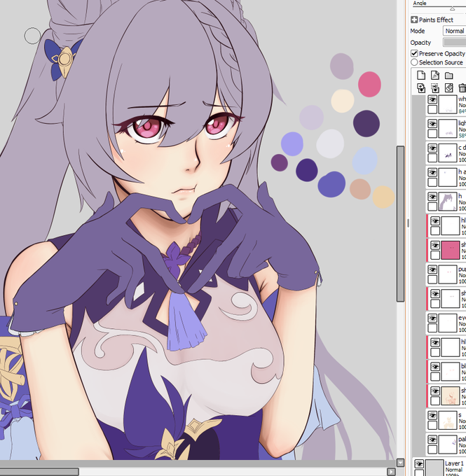Hide the 'ligh' layer at 58%
This screenshot has height=476, width=466.
[x=432, y=124]
